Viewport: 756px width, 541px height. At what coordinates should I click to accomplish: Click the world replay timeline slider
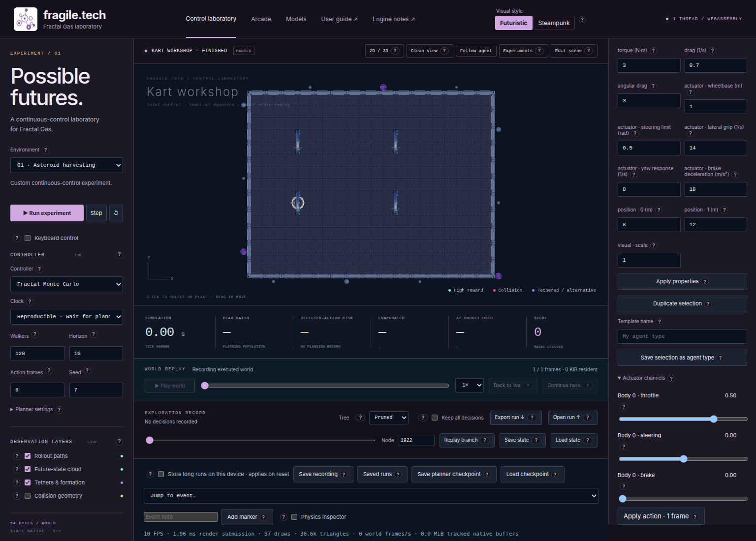325,386
